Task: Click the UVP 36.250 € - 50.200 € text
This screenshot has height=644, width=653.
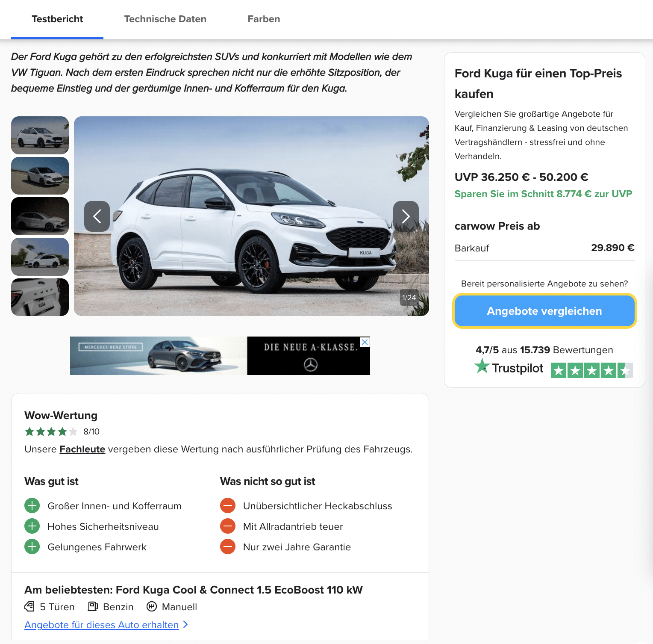Action: [521, 177]
